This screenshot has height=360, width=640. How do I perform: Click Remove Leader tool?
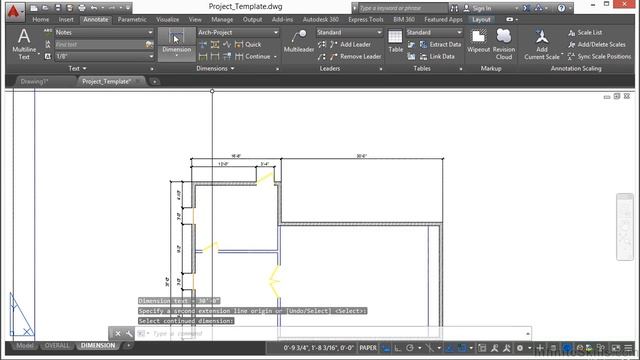(x=355, y=56)
